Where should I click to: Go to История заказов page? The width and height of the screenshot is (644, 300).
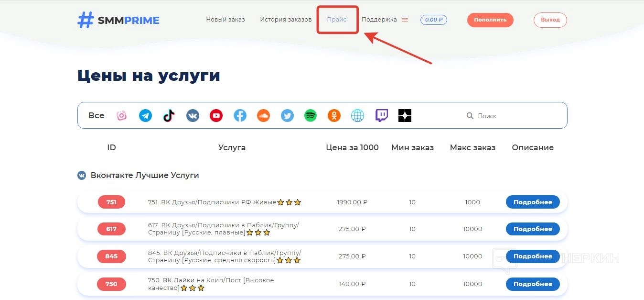tap(286, 20)
